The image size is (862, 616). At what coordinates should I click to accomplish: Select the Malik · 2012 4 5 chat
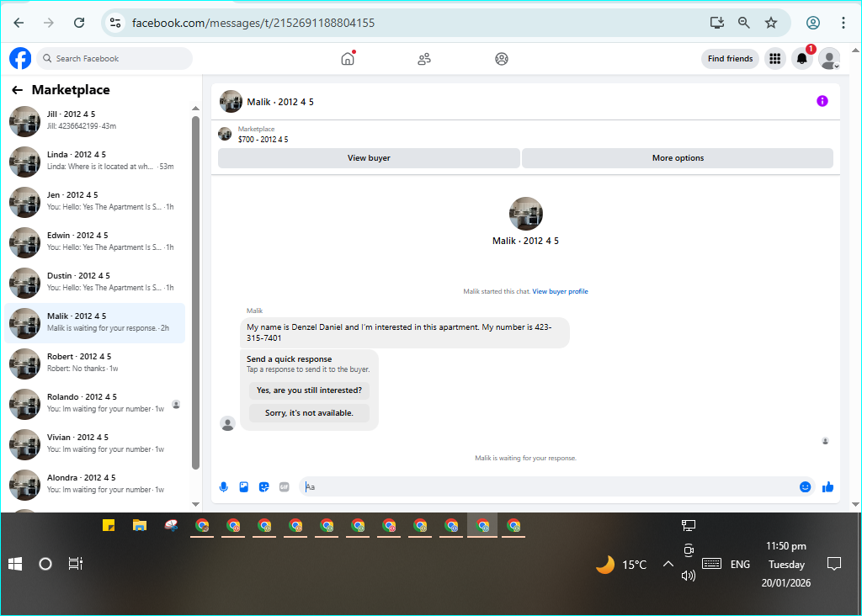pos(94,322)
